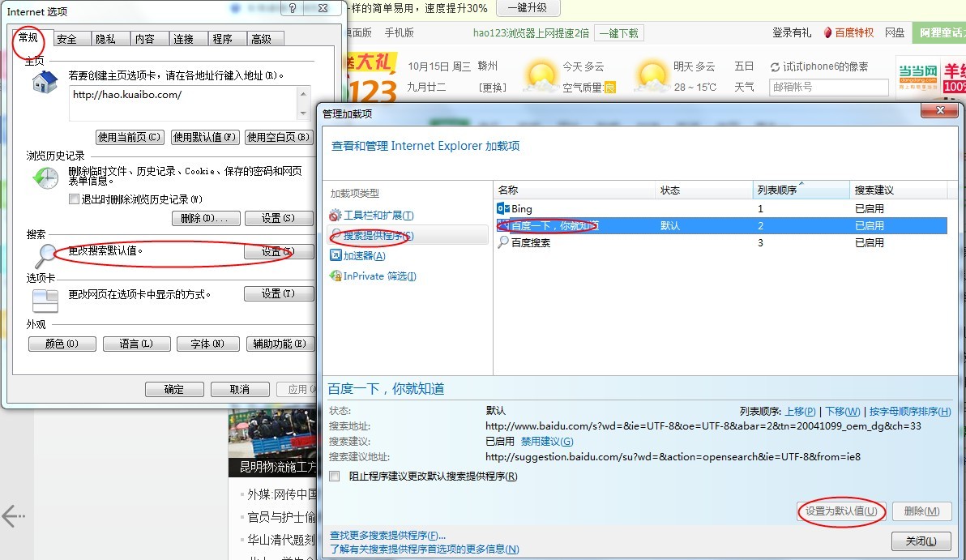Viewport: 966px width, 560px height.
Task: Click the refresh icon before 试试iphone6的像素
Action: (x=775, y=67)
